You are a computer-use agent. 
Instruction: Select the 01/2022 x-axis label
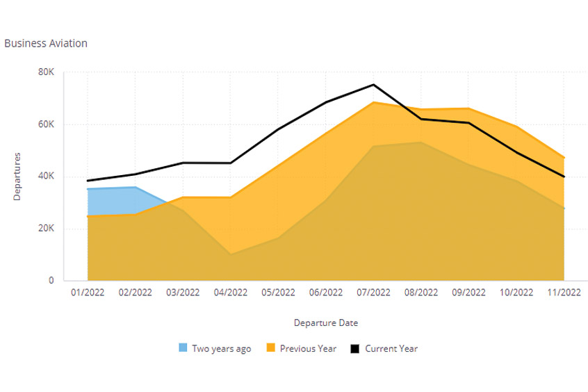[x=88, y=293]
